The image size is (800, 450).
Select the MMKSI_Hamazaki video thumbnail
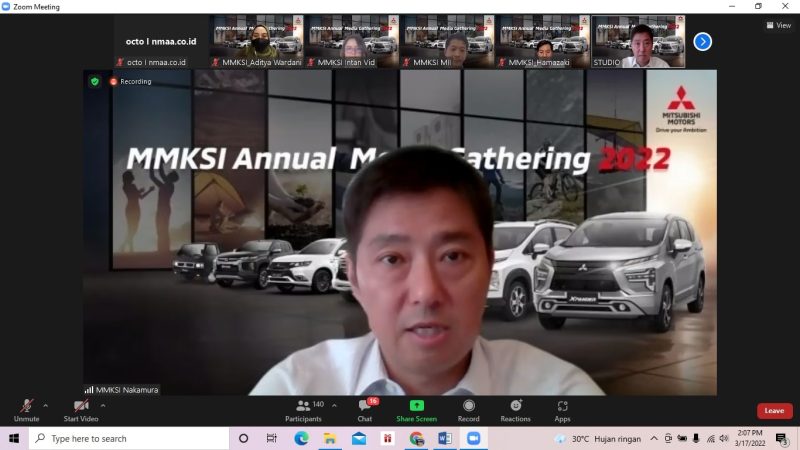coord(541,41)
